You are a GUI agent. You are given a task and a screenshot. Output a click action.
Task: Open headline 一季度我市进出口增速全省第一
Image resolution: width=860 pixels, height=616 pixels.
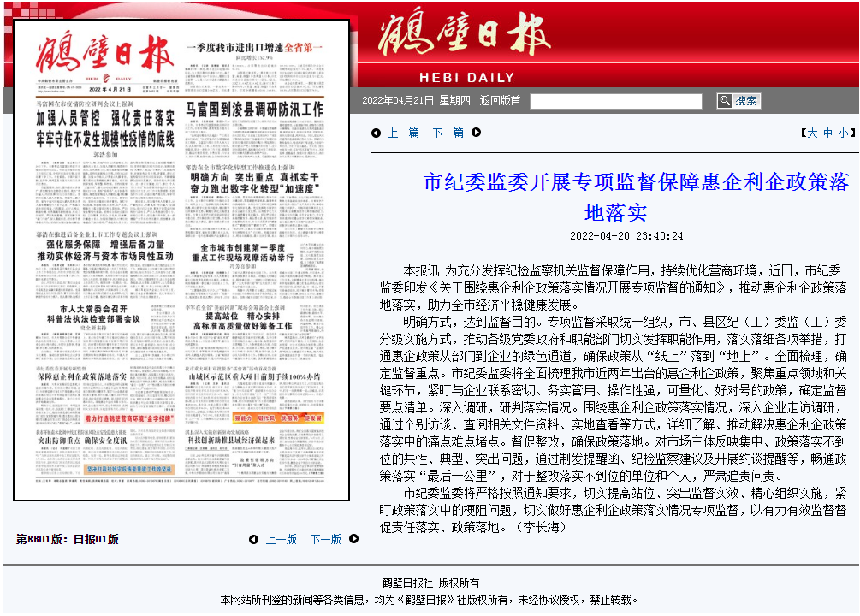tap(254, 48)
